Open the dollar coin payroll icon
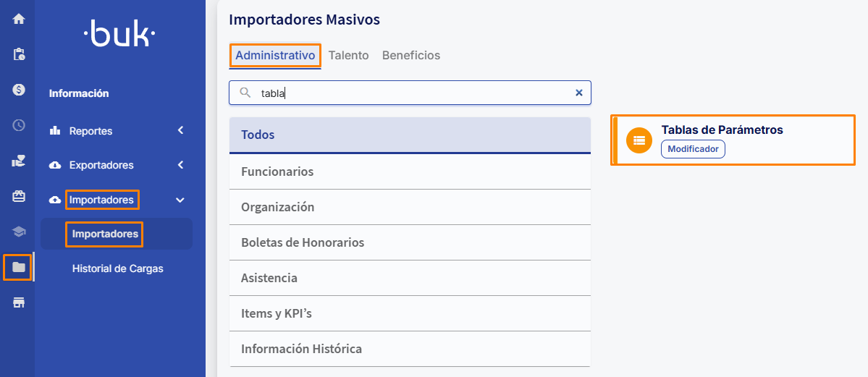Image resolution: width=868 pixels, height=377 pixels. 19,90
